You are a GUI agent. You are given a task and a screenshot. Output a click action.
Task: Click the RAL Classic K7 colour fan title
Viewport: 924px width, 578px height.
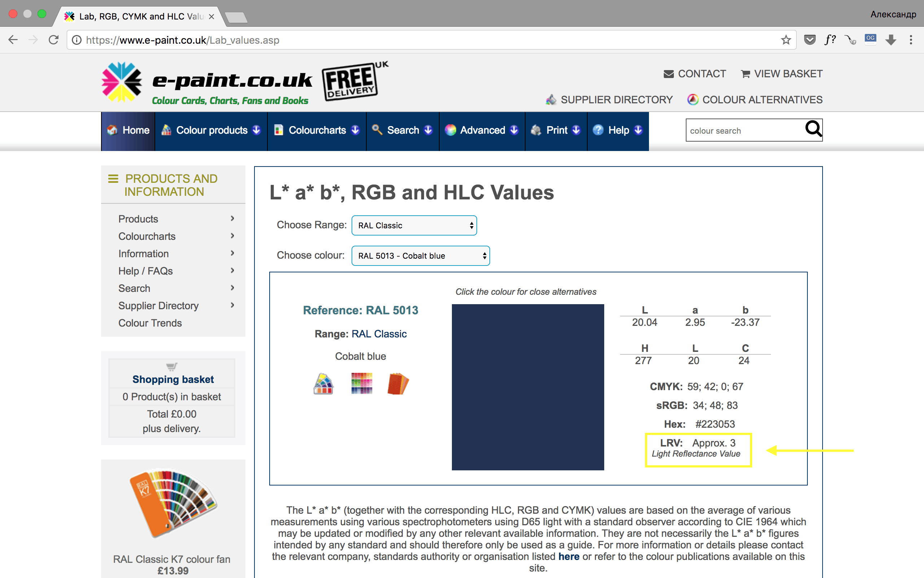coord(172,559)
